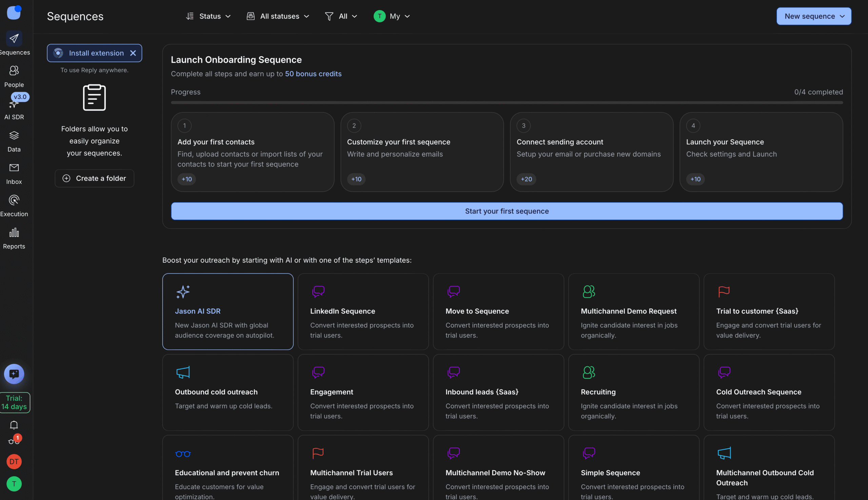Select Multichannel Demo Request template title
Viewport: 868px width, 500px height.
628,311
